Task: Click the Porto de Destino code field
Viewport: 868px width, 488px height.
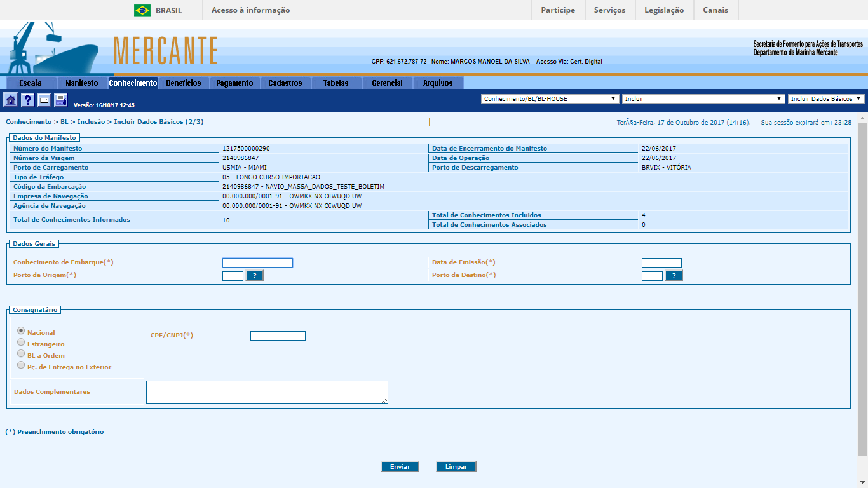Action: click(652, 276)
